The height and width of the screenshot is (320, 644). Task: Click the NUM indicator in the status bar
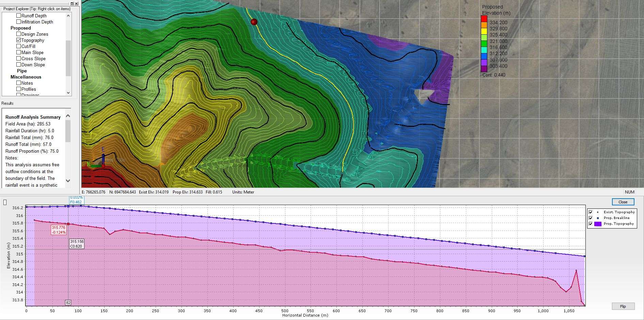(x=630, y=192)
